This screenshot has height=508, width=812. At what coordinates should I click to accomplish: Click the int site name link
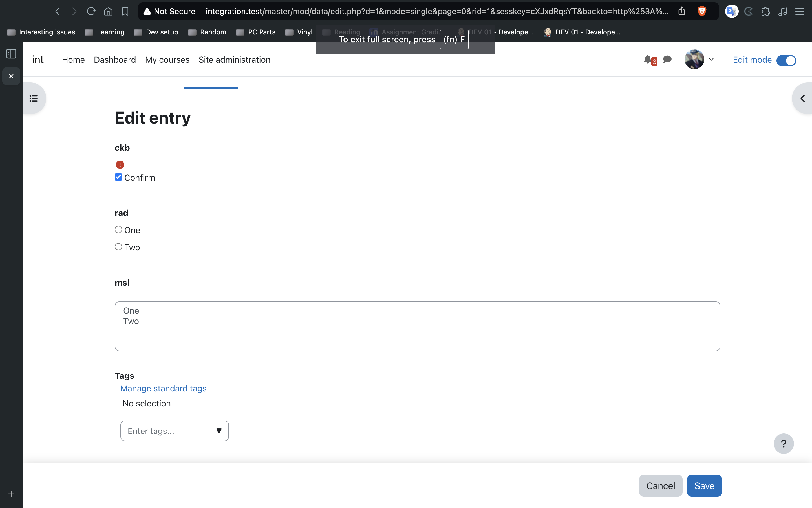pos(38,60)
